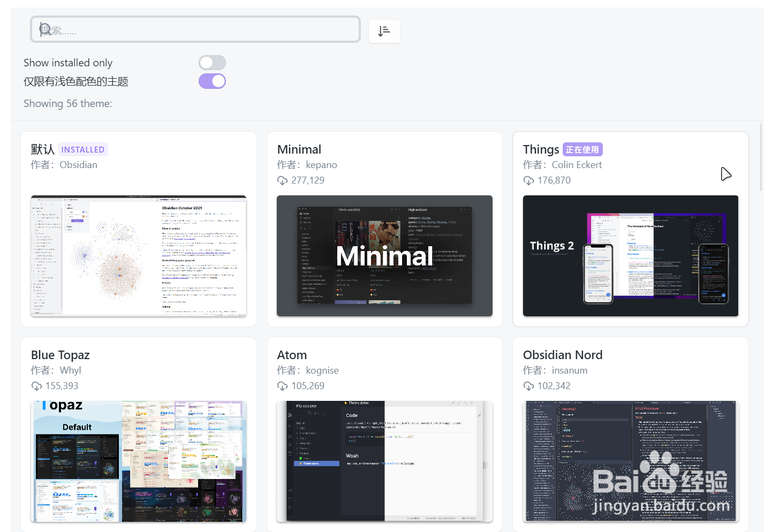Click download icon next to 105,269
This screenshot has height=532, width=772.
point(283,386)
